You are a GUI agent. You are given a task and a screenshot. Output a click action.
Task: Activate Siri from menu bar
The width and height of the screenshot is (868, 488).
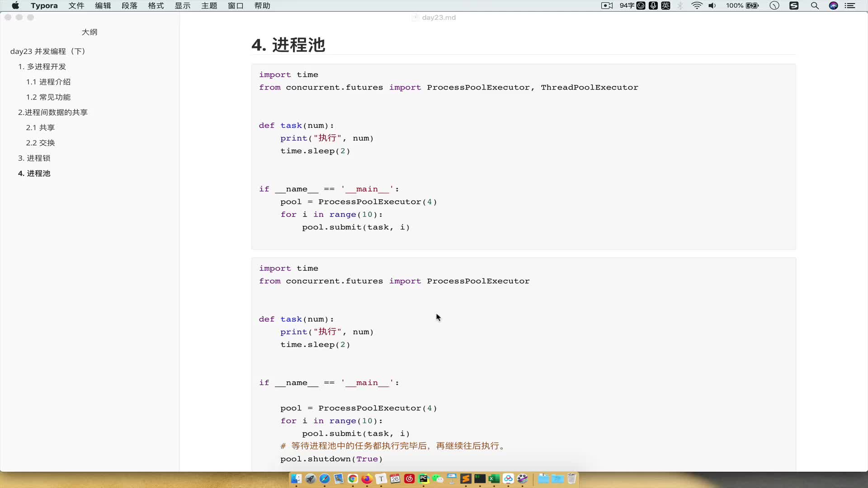click(834, 5)
